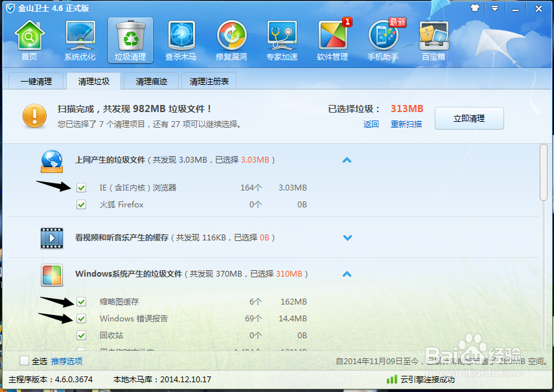Open 软件管理 software manager
The height and width of the screenshot is (392, 554).
click(x=332, y=41)
